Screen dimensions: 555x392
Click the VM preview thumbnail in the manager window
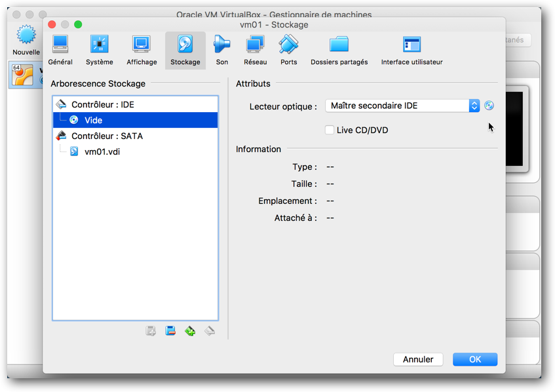click(x=517, y=129)
